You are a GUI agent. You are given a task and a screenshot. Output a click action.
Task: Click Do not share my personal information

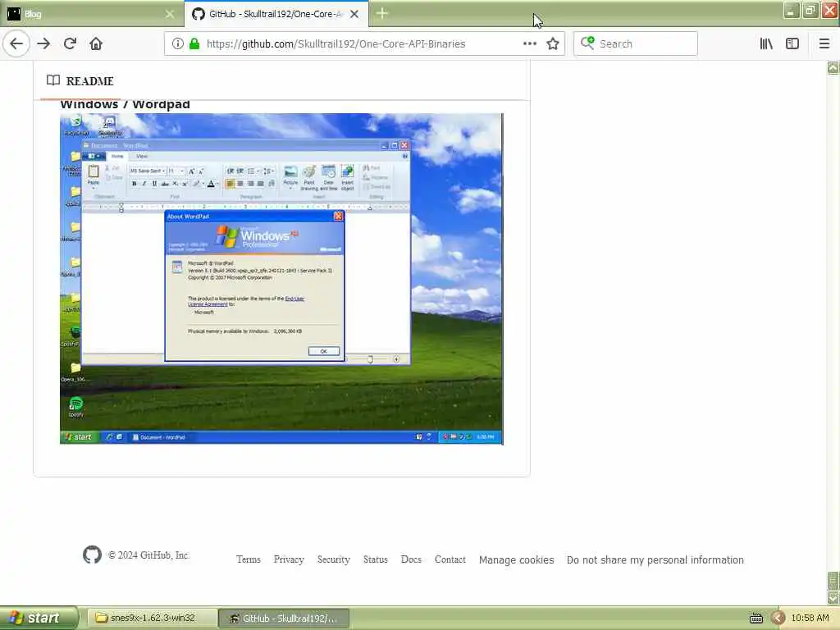tap(655, 559)
